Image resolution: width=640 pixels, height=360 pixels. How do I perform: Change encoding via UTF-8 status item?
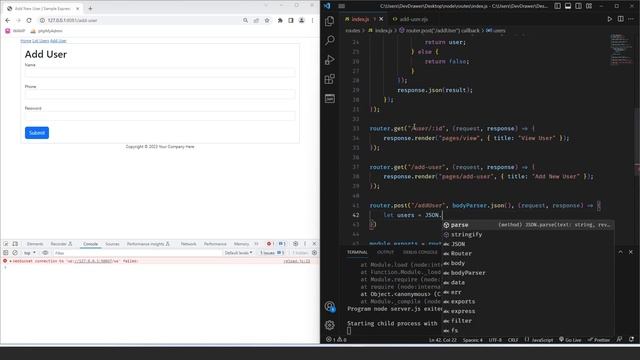(495, 340)
